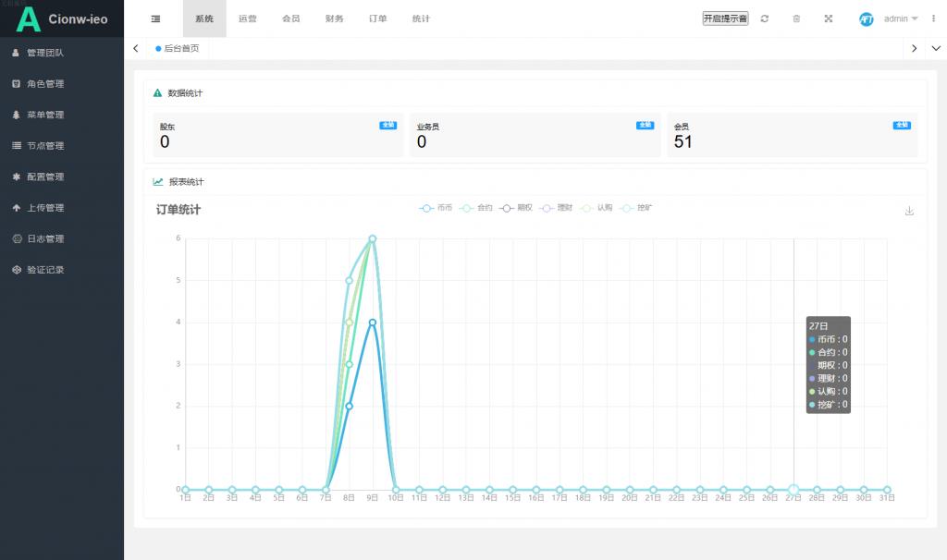Toggle the 挖矿 series in chart legend
Viewport: 947px width, 560px height.
coord(636,208)
